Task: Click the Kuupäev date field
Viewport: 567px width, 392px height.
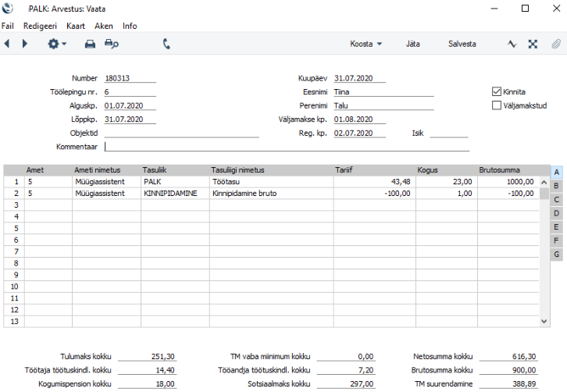Action: (360, 78)
